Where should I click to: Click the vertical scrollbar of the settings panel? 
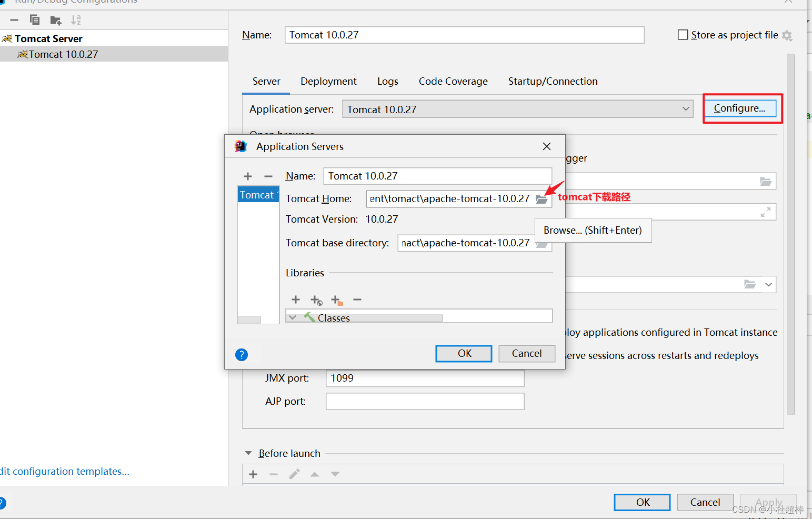pyautogui.click(x=790, y=234)
